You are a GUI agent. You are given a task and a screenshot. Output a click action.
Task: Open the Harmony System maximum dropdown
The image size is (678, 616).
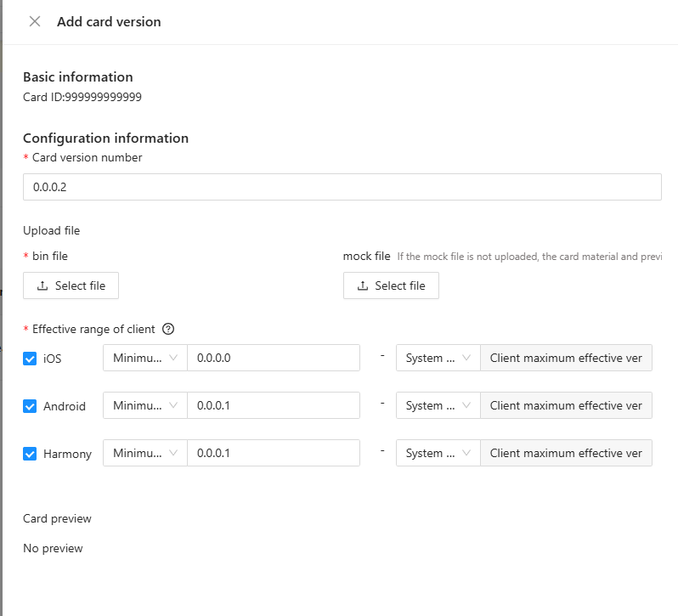coord(438,453)
